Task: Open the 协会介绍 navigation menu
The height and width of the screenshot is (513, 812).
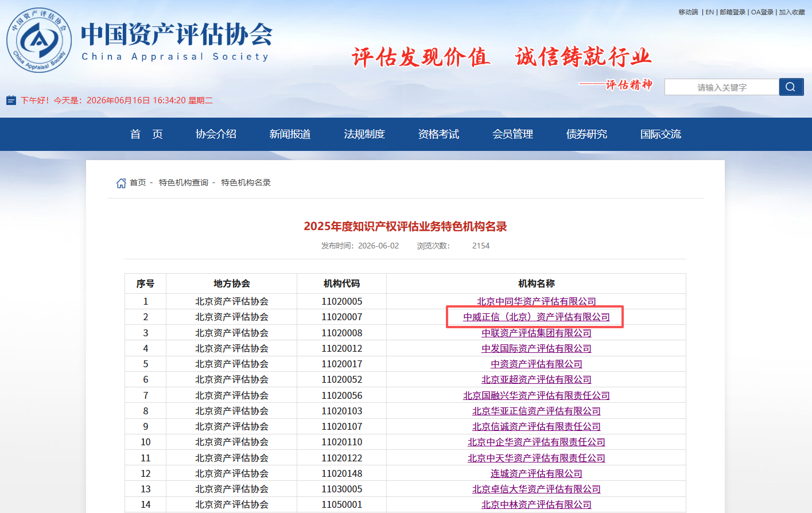Action: tap(216, 134)
